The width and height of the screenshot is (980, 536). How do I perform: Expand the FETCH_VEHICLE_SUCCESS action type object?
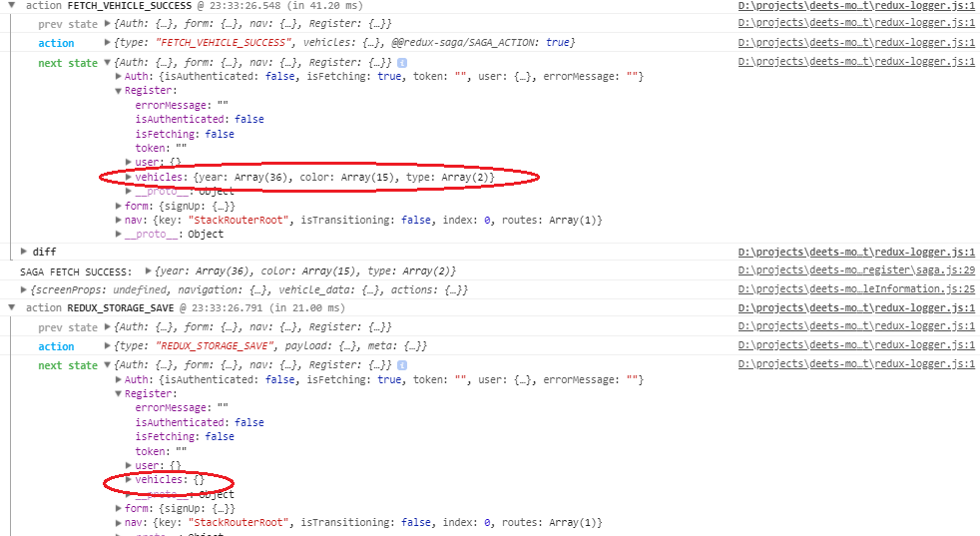coord(108,43)
